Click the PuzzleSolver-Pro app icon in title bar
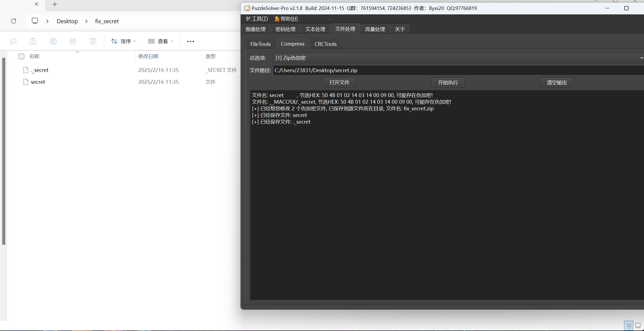 [247, 8]
